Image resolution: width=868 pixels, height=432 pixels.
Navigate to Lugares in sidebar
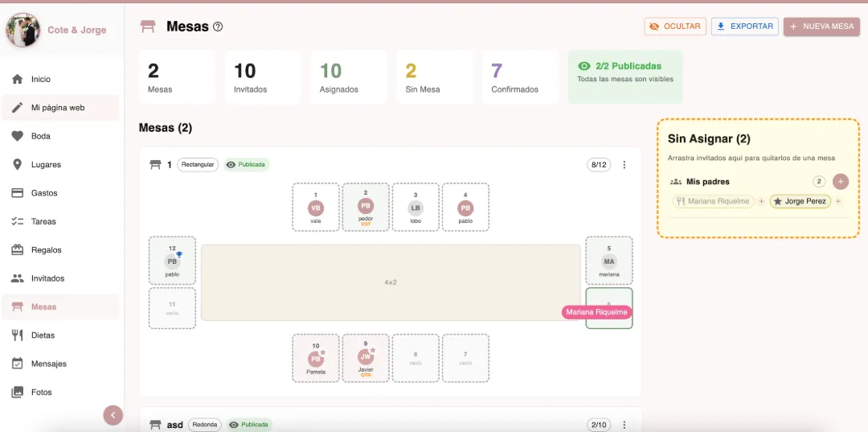click(x=60, y=164)
